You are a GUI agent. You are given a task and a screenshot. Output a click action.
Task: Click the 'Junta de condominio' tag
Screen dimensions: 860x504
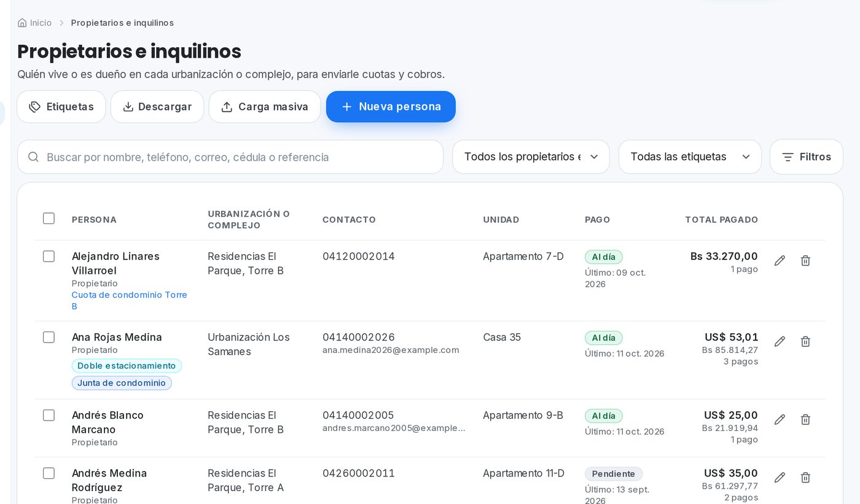click(122, 383)
